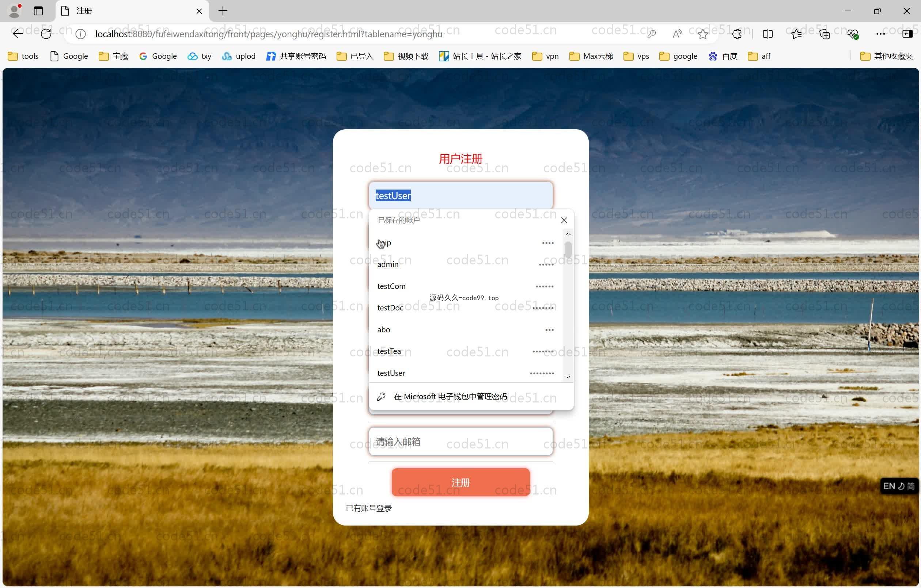
Task: Choose saved account testUser in list
Action: click(x=466, y=373)
